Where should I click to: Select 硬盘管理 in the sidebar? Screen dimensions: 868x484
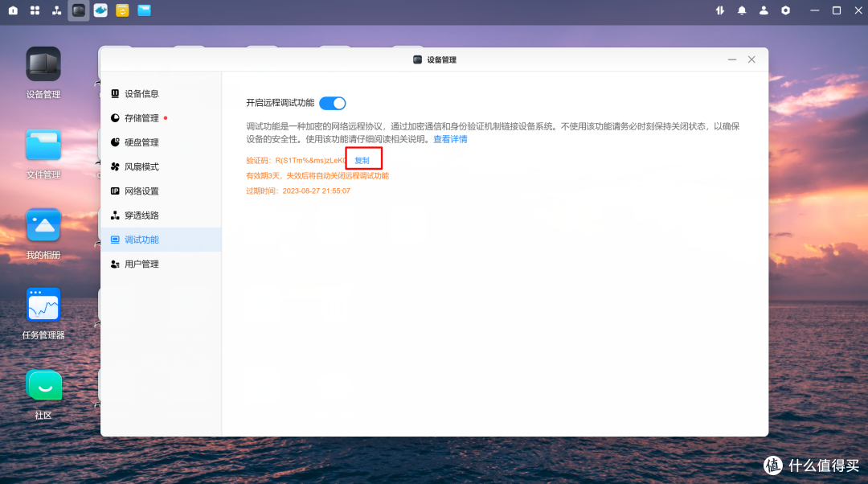[161, 142]
